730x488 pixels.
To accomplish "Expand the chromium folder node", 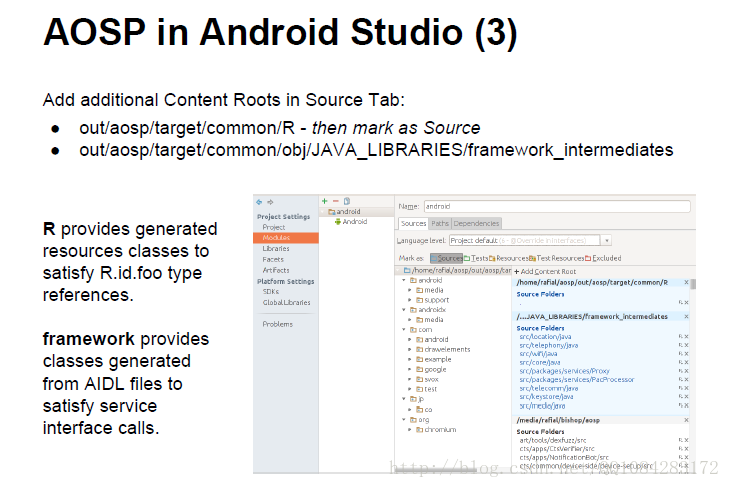I will [410, 430].
